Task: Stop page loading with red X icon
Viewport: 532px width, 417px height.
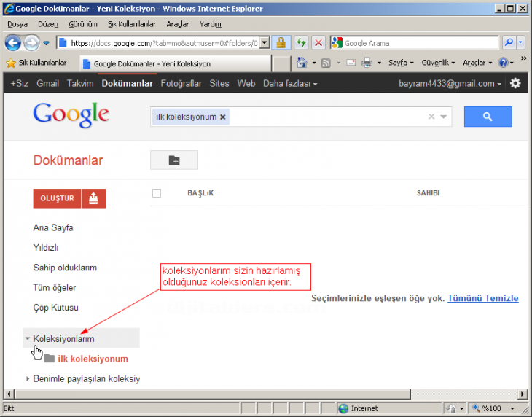Action: click(318, 43)
